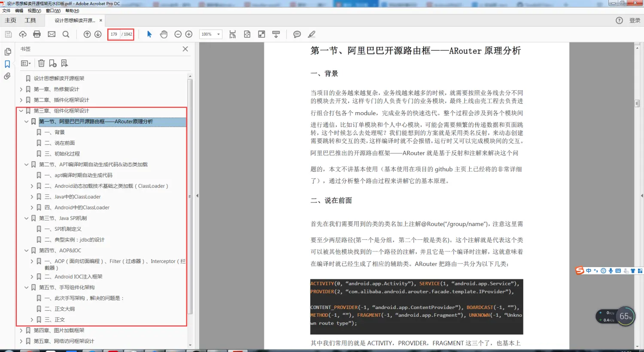Add a comment sticky note

(x=297, y=34)
